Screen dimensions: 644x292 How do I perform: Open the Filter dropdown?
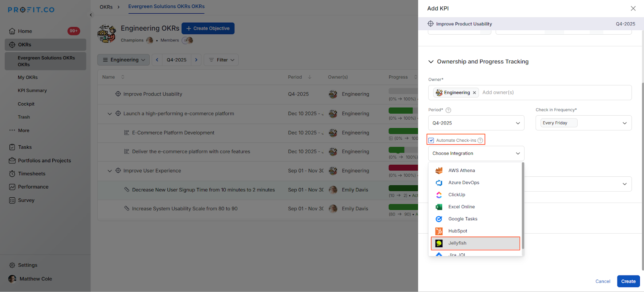[x=221, y=60]
